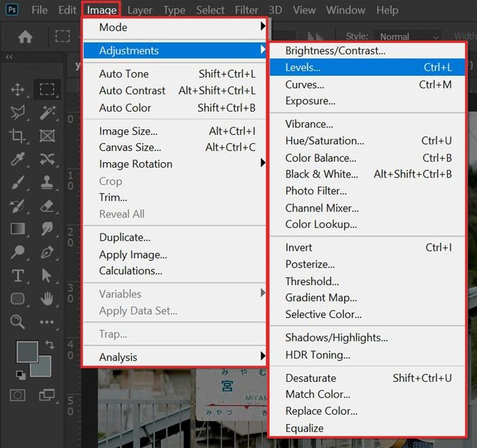Select the Path Selection arrow tool

[x=46, y=276]
